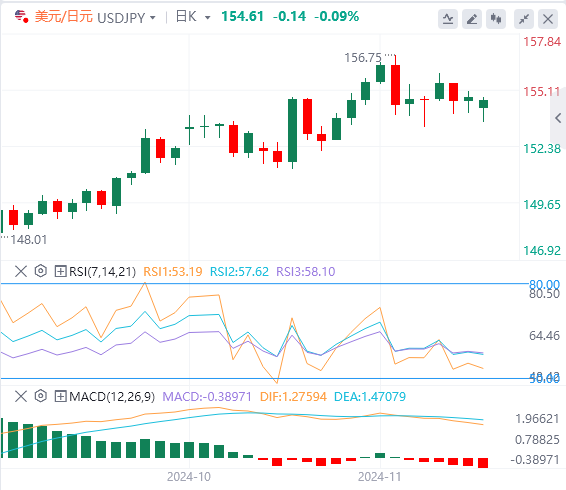Click the 152.38 price axis label
The image size is (566, 490).
[x=542, y=148]
